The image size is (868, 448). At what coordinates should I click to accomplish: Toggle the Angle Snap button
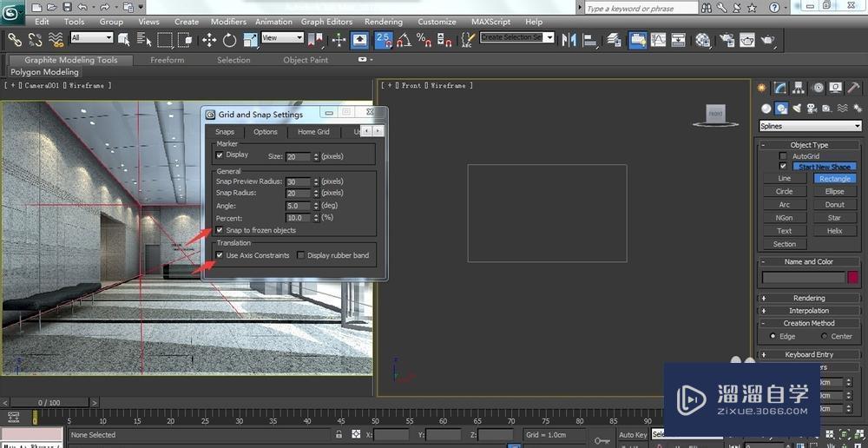404,40
